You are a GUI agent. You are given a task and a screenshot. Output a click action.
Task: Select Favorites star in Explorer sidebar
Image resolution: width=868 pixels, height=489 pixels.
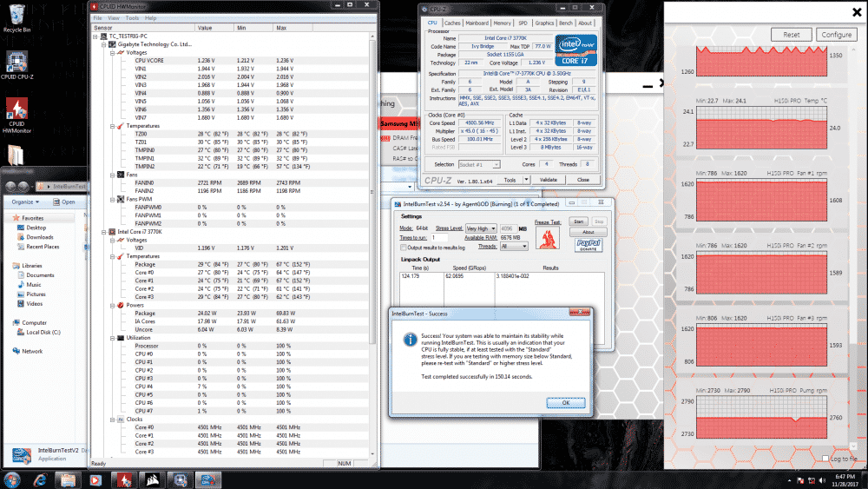pos(16,218)
